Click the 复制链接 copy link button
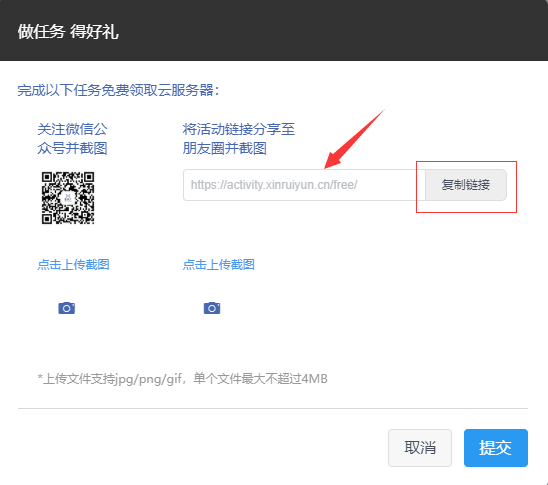The width and height of the screenshot is (548, 485). tap(466, 185)
